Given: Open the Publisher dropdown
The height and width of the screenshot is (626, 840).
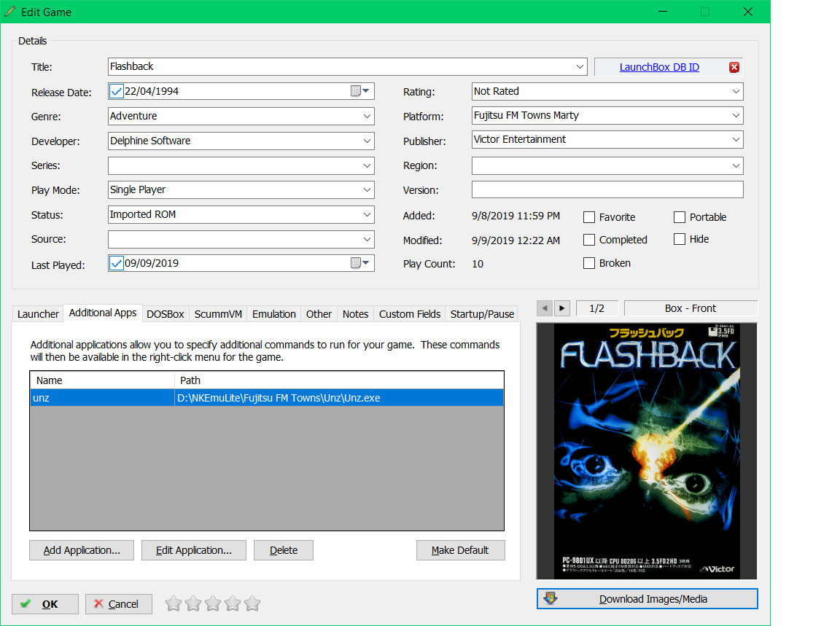Looking at the screenshot, I should coord(736,140).
